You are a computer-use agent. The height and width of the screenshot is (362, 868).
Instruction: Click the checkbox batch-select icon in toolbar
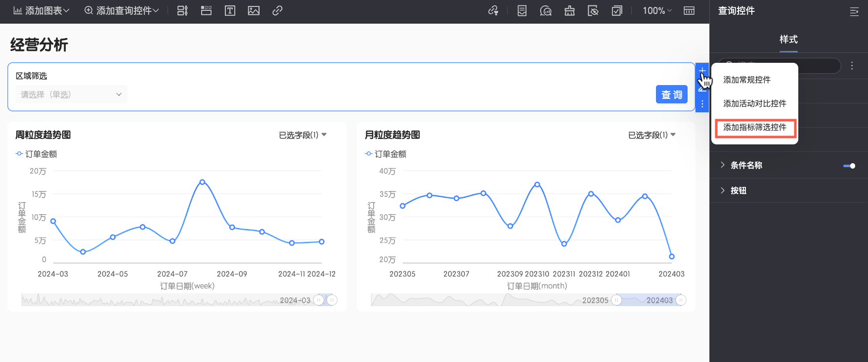[x=617, y=11]
